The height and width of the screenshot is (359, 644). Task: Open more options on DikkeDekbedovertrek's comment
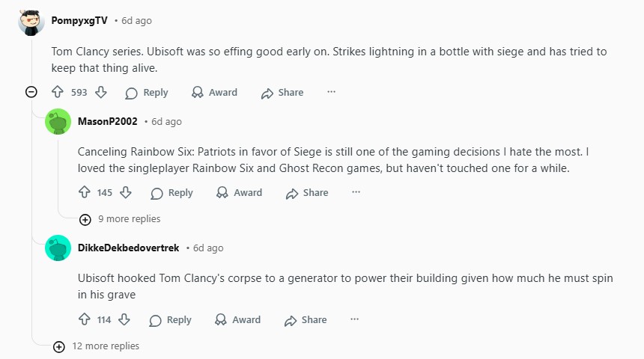click(354, 320)
